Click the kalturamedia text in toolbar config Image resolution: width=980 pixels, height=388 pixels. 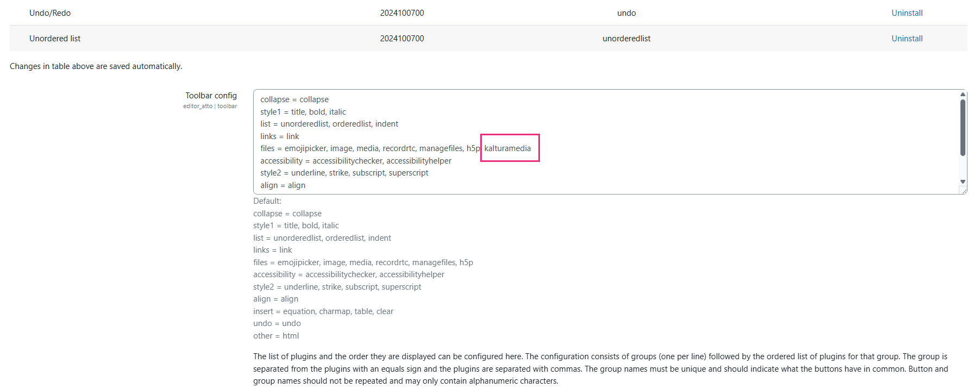pyautogui.click(x=507, y=148)
